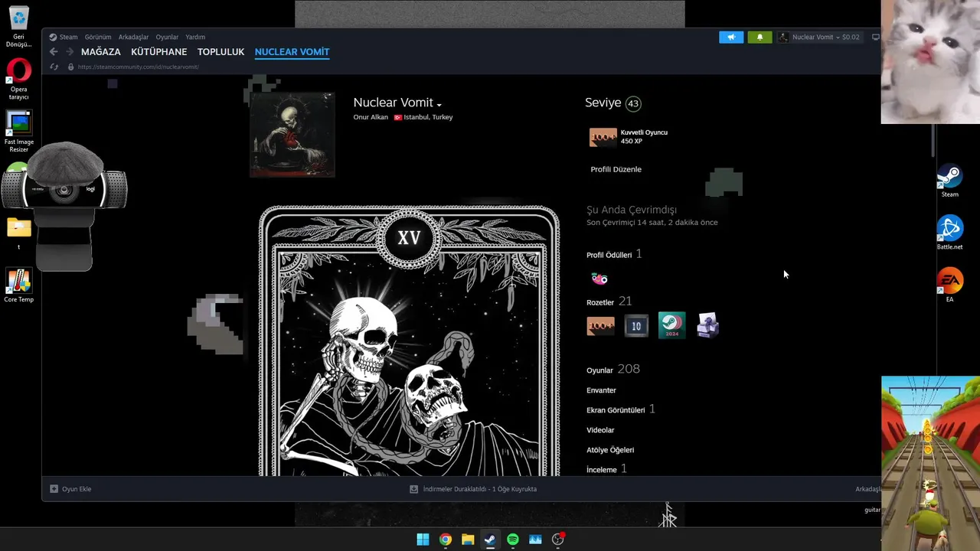Open the green notifications bell
This screenshot has width=980, height=551.
coord(759,37)
